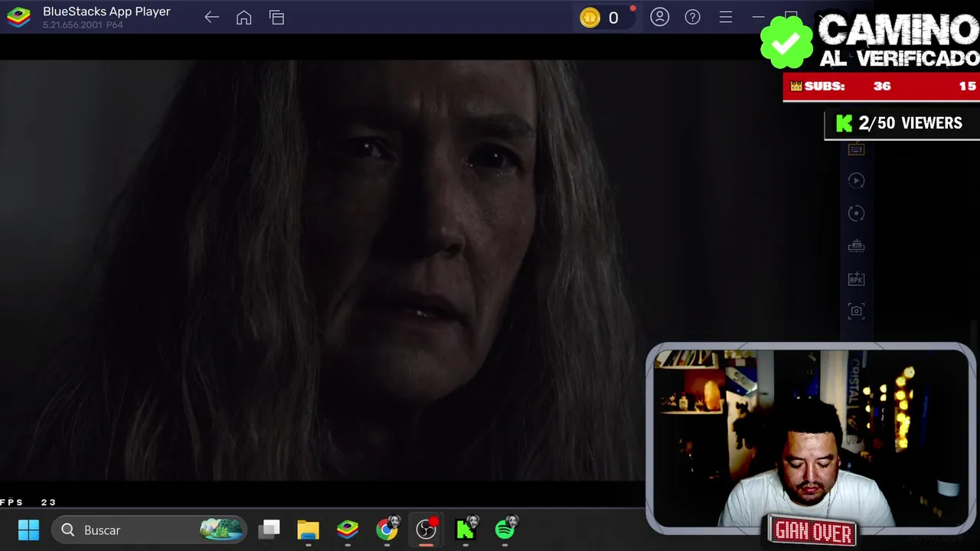The width and height of the screenshot is (980, 551).
Task: Open Kick app from the taskbar
Action: point(466,528)
